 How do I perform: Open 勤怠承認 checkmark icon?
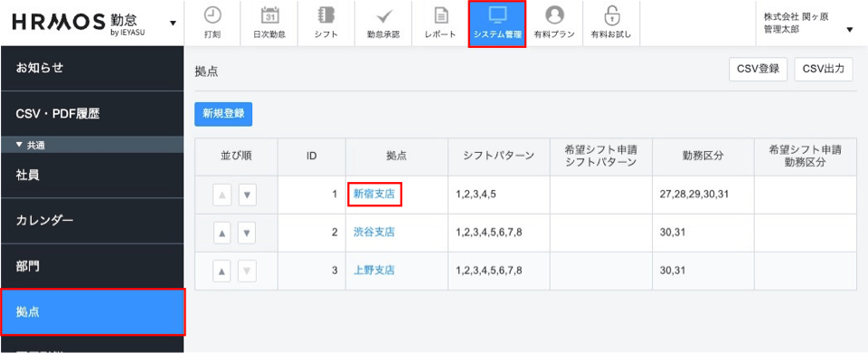point(383,16)
